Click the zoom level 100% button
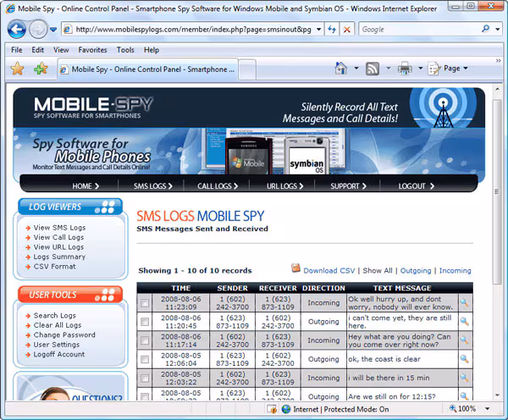This screenshot has width=508, height=420. 462,409
